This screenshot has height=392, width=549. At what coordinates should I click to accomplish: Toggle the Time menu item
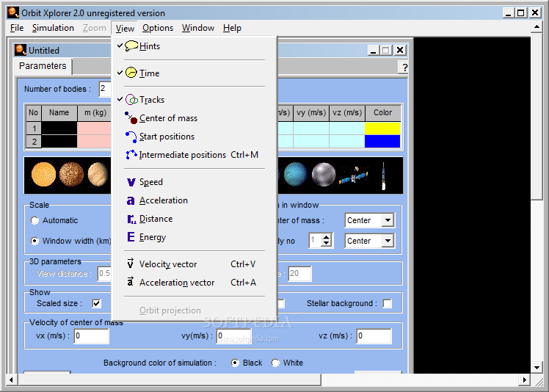194,73
